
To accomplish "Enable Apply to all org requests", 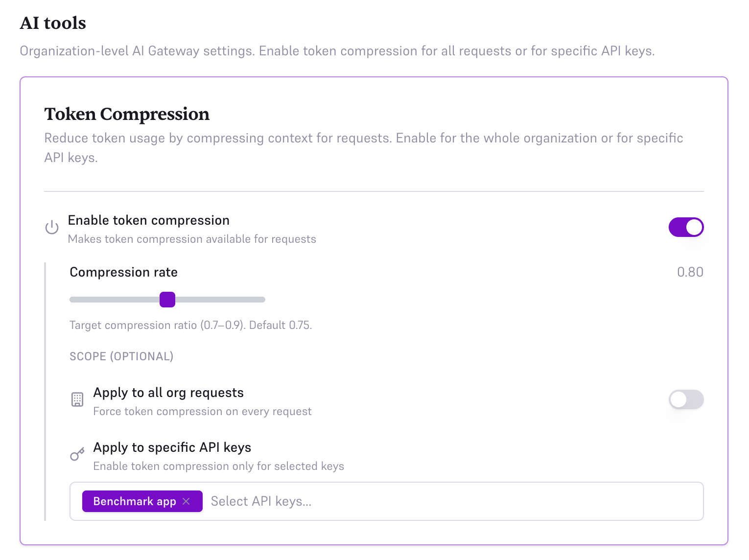I will click(x=686, y=399).
